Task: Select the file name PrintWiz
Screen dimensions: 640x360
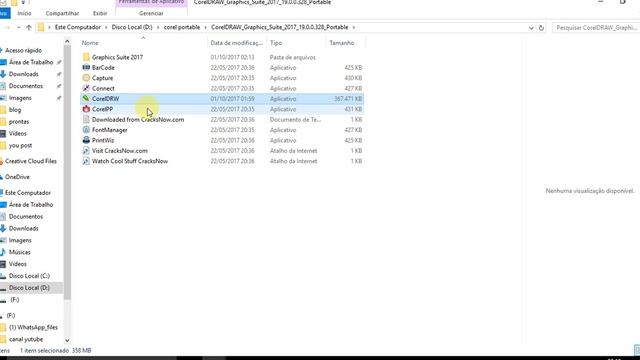Action: 103,140
